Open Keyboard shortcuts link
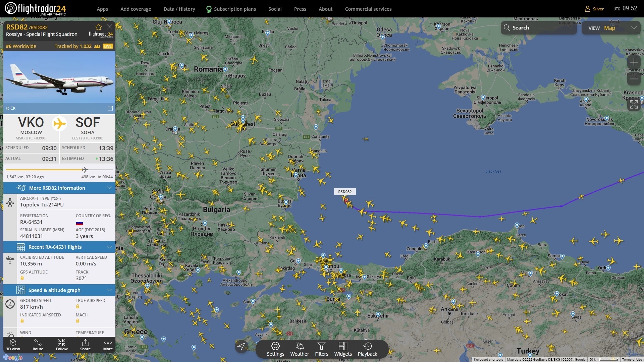 click(488, 359)
